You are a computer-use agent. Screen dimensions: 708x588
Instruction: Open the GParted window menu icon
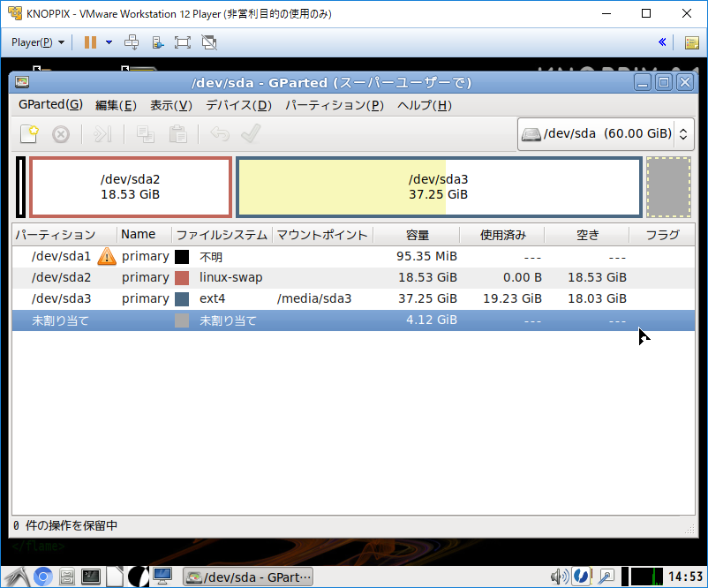point(22,82)
